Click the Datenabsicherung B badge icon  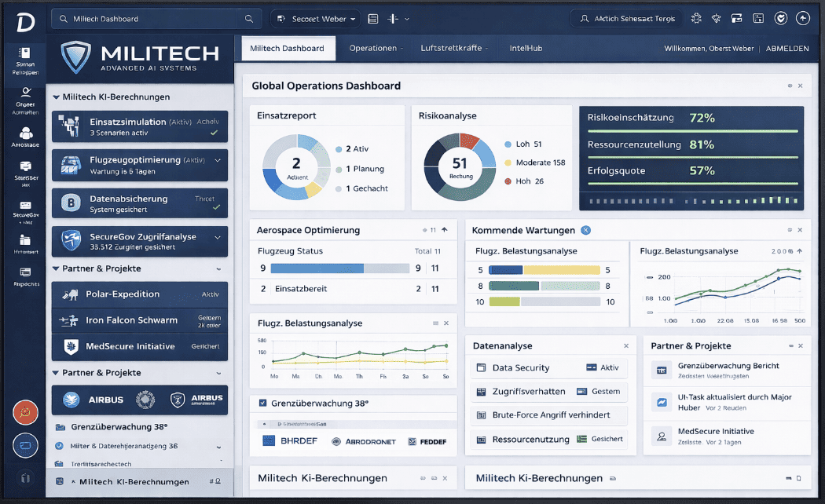(71, 203)
